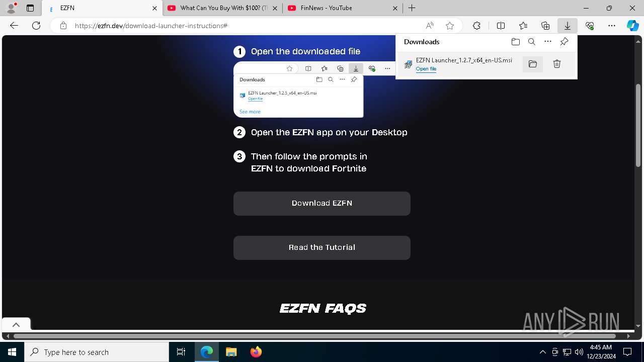Close the FinNews YouTube tab
Screen dimensions: 644x362
click(x=395, y=8)
